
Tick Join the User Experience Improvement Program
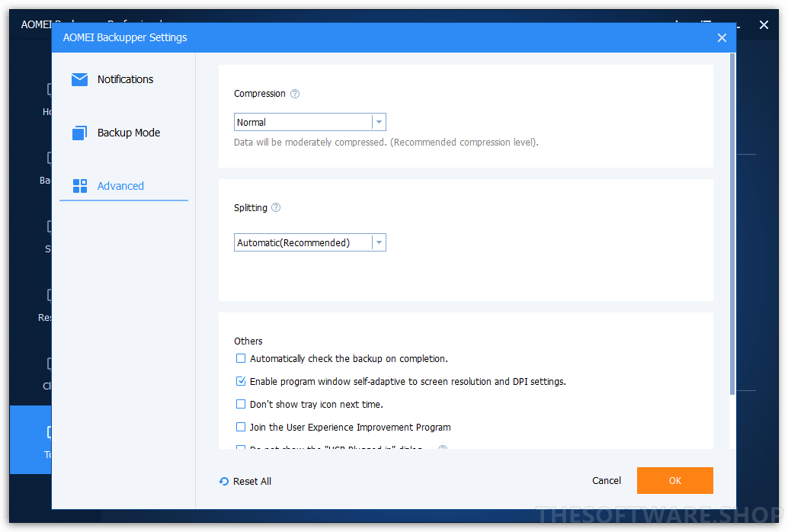[x=241, y=427]
